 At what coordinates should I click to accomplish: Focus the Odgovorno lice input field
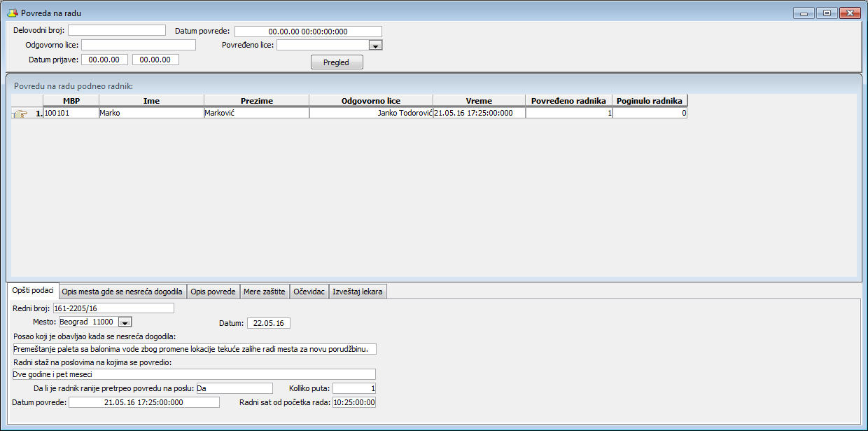(x=138, y=45)
